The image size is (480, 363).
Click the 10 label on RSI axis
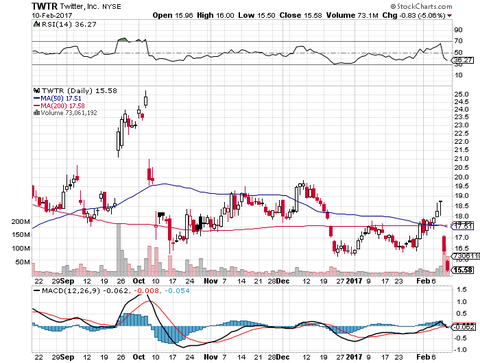458,75
